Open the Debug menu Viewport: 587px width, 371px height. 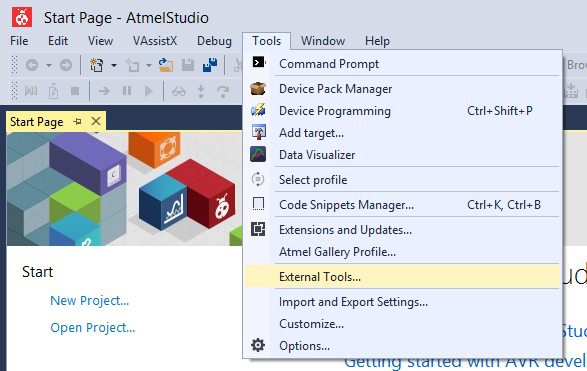coord(214,41)
